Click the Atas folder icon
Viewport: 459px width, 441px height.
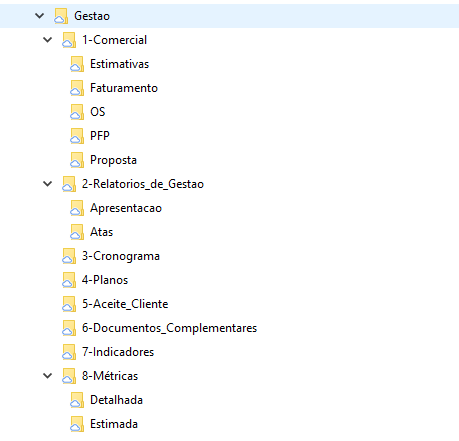(77, 232)
